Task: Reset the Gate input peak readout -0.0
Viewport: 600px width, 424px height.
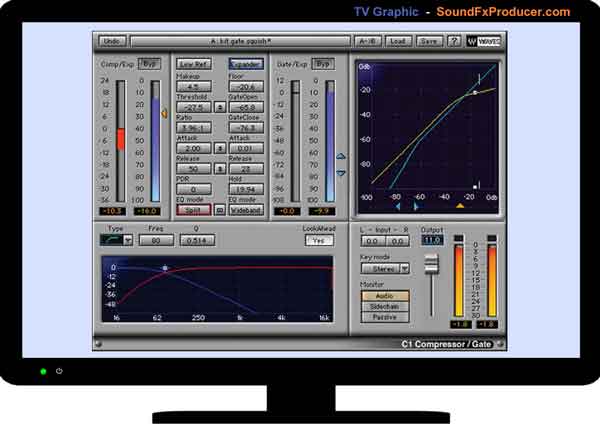Action: click(x=287, y=211)
